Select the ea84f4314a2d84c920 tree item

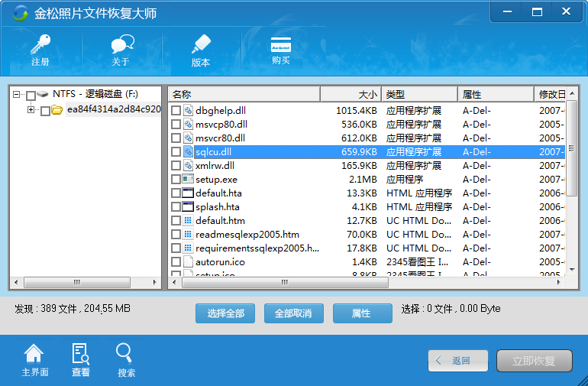[114, 109]
